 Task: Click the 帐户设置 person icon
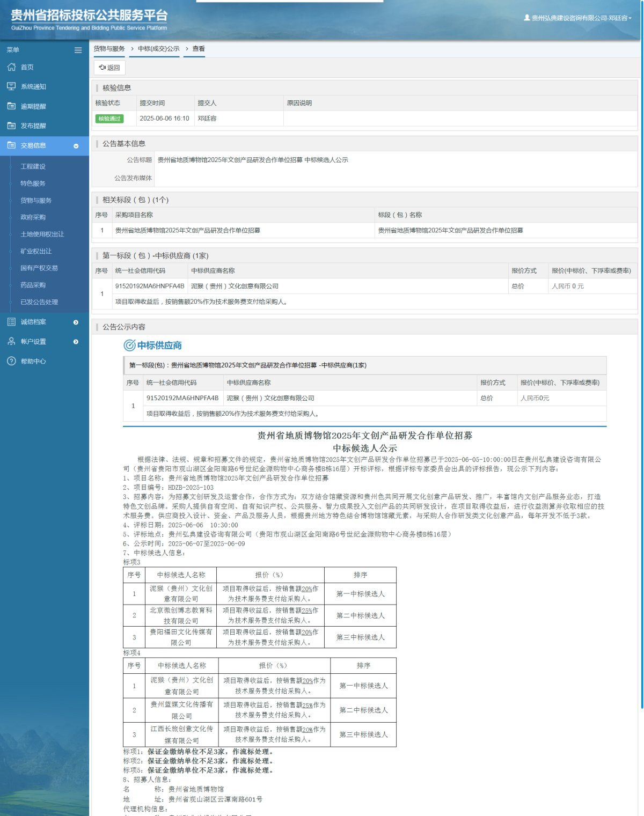[x=11, y=341]
